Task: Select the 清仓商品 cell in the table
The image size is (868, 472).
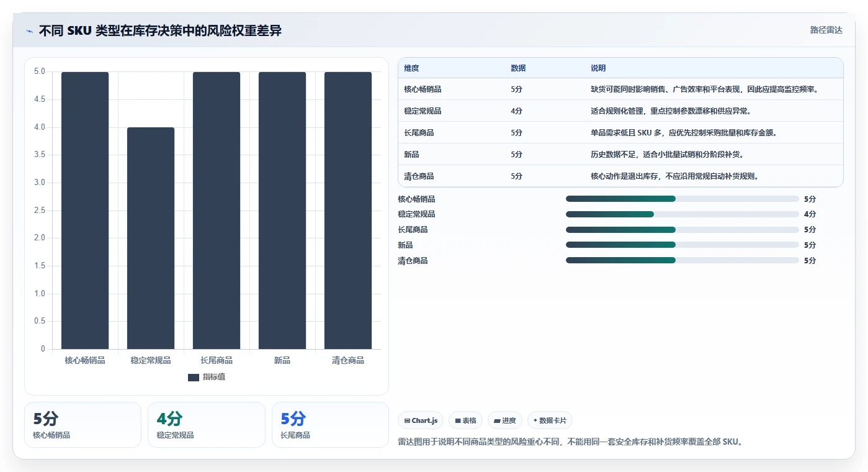Action: click(419, 176)
